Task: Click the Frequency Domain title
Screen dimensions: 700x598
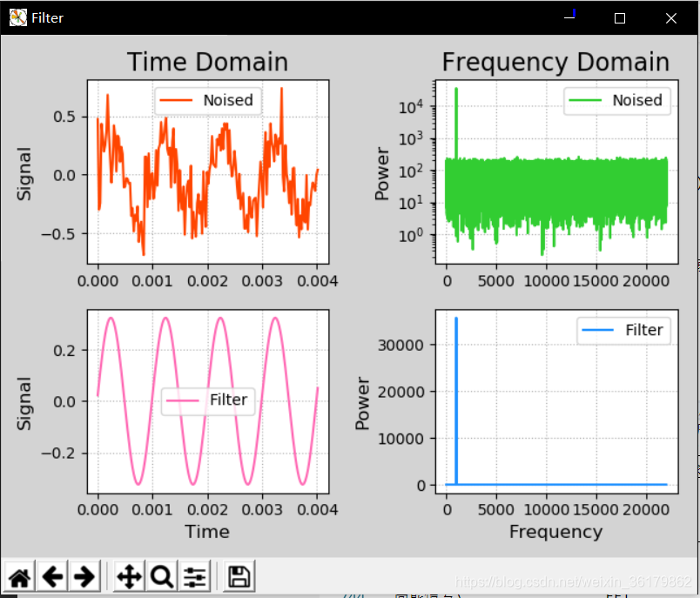Action: coord(555,62)
